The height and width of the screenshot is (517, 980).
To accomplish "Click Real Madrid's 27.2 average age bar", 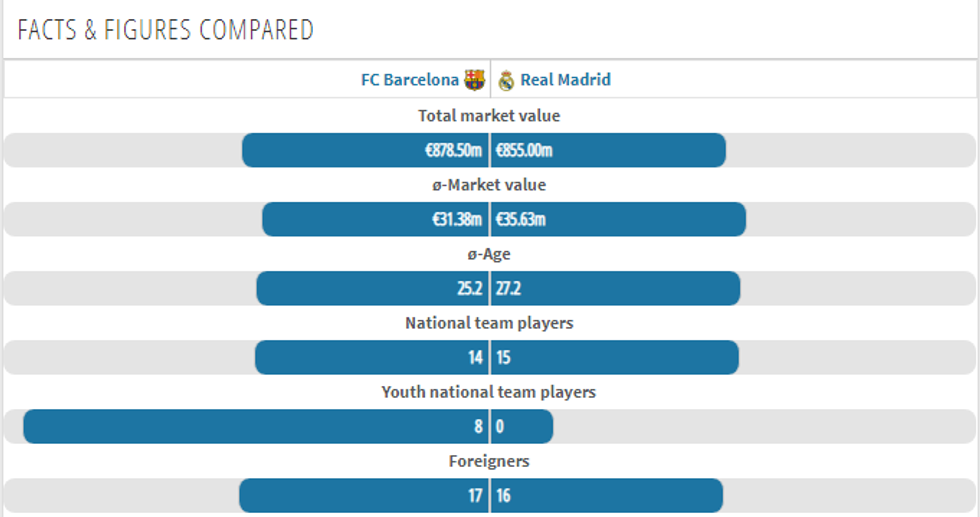I will click(615, 288).
